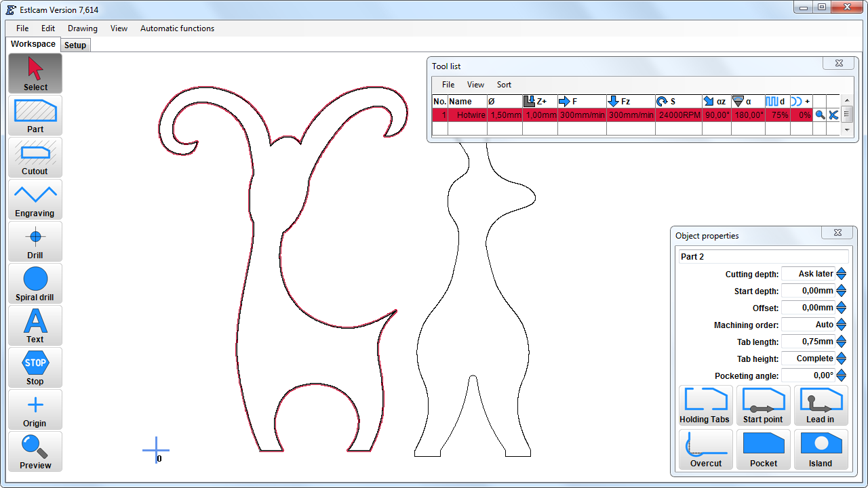This screenshot has width=868, height=488.
Task: Activate the Text tool
Action: [x=35, y=325]
